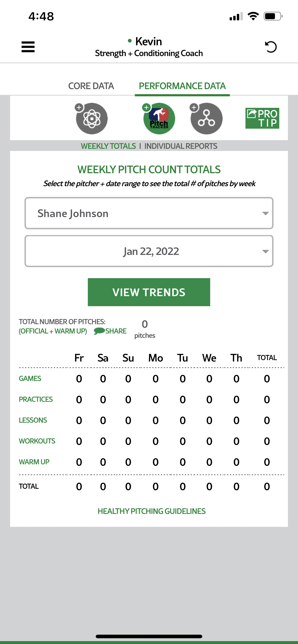The height and width of the screenshot is (644, 298).
Task: Select Weekly Totals view
Action: coord(108,146)
